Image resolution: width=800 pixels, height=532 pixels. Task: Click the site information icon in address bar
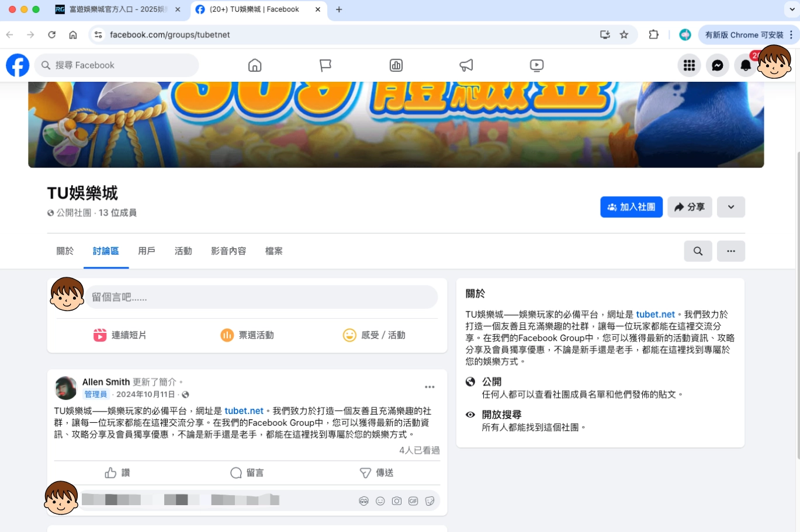tap(98, 35)
